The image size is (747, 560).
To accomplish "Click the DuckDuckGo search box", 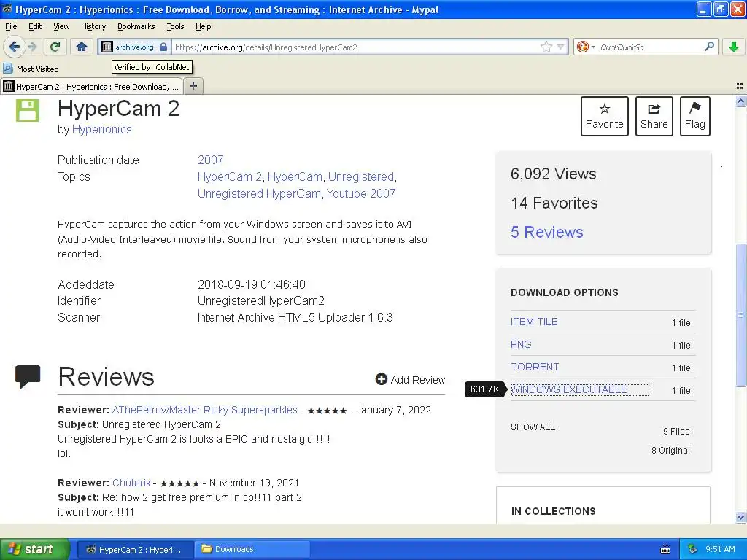I will click(650, 47).
